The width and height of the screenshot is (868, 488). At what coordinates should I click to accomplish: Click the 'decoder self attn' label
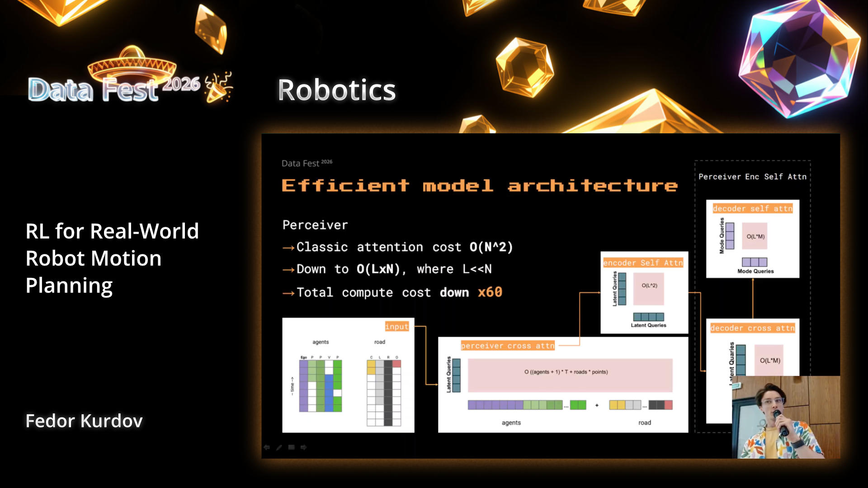pos(753,209)
